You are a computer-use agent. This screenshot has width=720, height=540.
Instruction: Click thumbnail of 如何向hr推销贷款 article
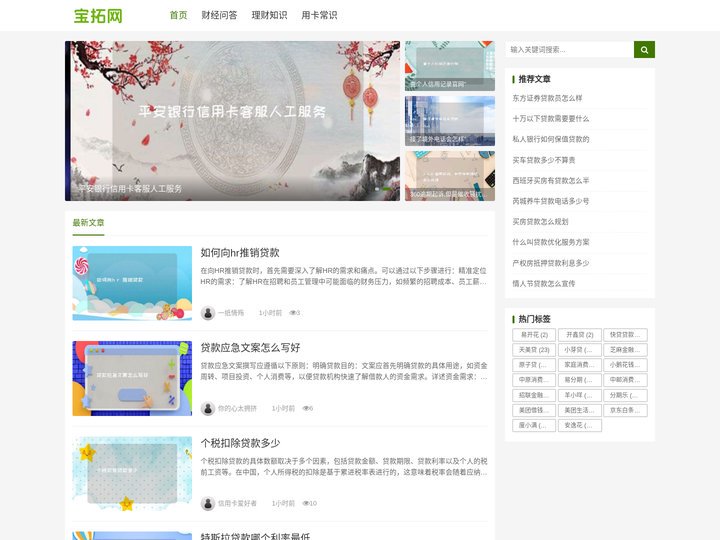[x=132, y=283]
